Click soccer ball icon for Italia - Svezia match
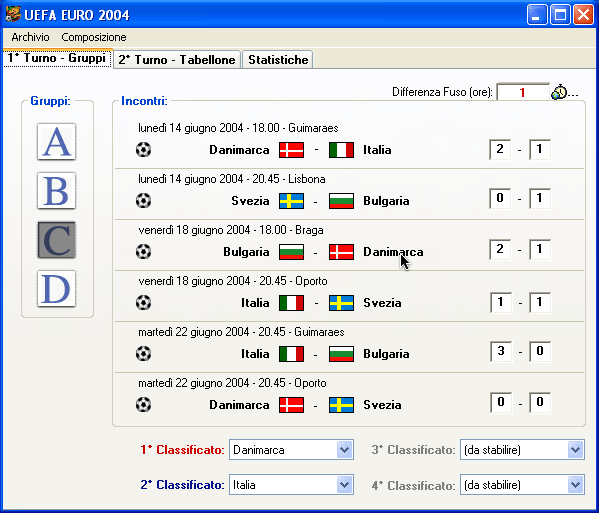This screenshot has width=599, height=513. point(143,303)
